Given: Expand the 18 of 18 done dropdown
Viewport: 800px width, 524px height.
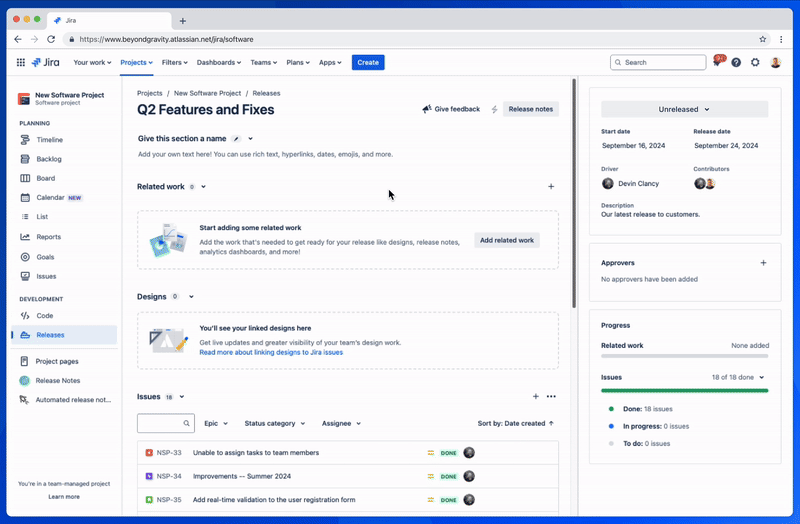Looking at the screenshot, I should coord(738,378).
